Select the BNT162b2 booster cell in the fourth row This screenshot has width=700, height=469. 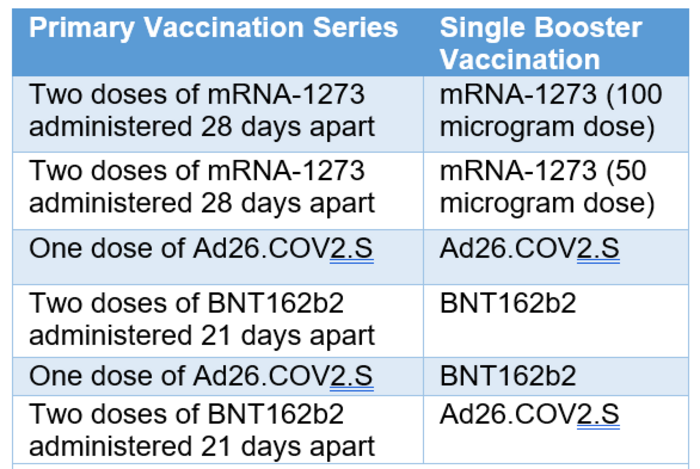coord(508,304)
